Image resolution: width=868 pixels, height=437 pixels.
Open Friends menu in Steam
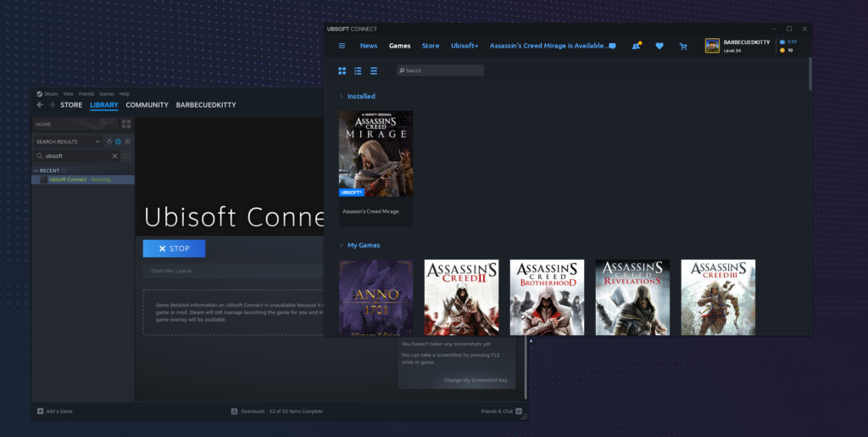[x=86, y=94]
